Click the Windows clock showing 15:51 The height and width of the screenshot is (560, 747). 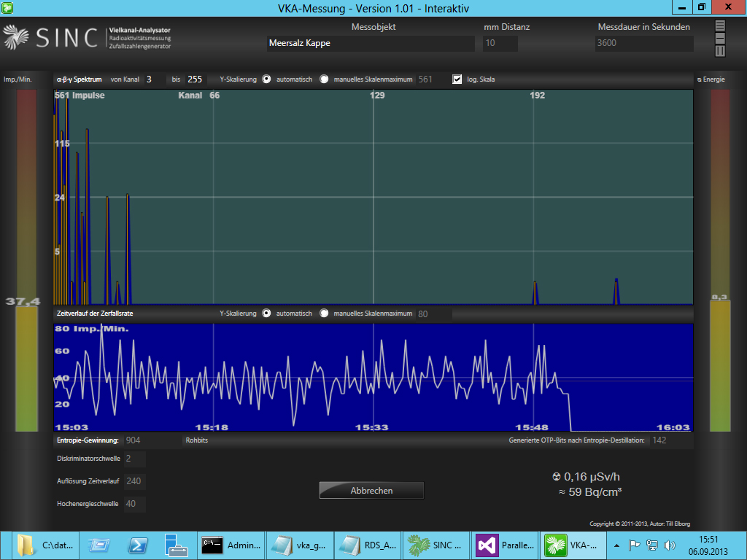click(708, 545)
